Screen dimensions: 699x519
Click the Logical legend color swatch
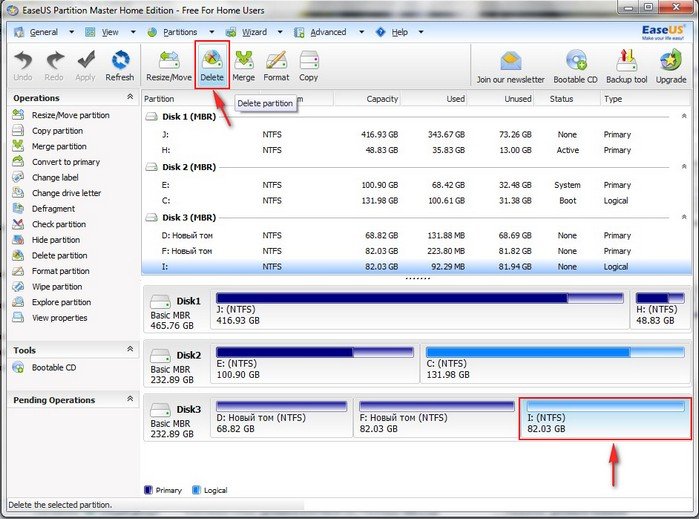(x=196, y=490)
